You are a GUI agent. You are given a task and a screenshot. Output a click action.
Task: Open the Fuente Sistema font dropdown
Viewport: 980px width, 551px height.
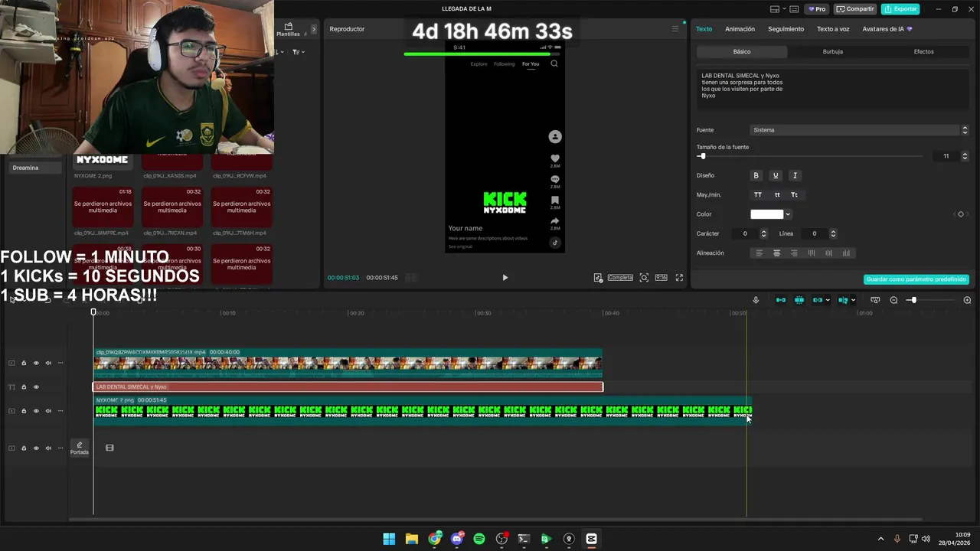point(859,130)
